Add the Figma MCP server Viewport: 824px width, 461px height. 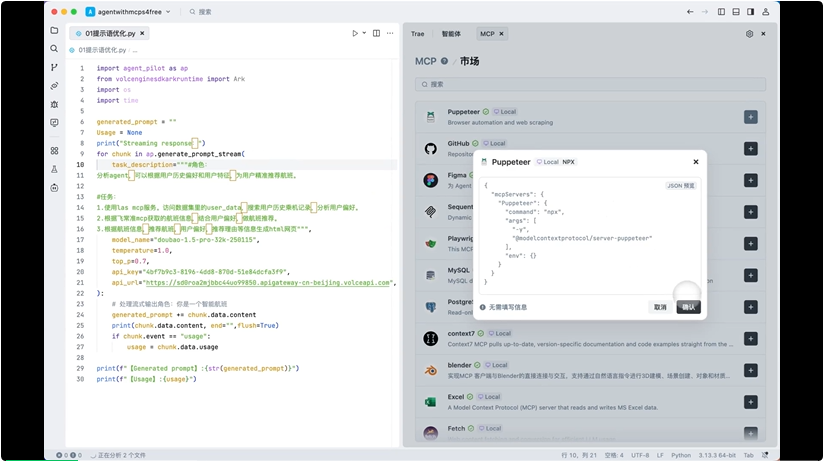coord(750,180)
